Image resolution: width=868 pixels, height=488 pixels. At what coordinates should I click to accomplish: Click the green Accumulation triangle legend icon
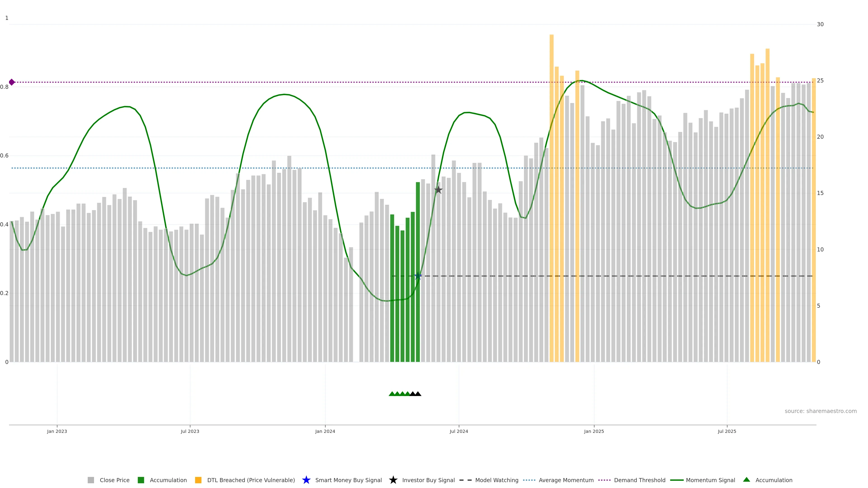(746, 480)
